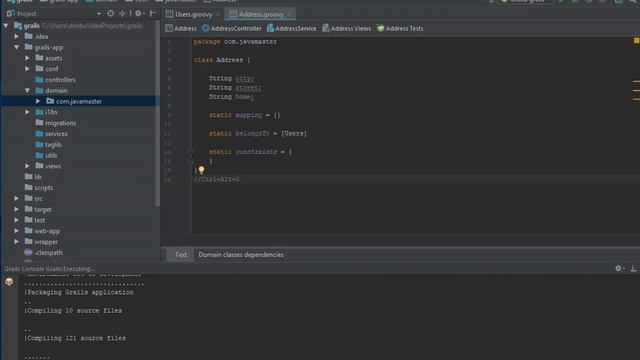Image resolution: width=640 pixels, height=360 pixels.
Task: Open Address Views
Action: [347, 29]
